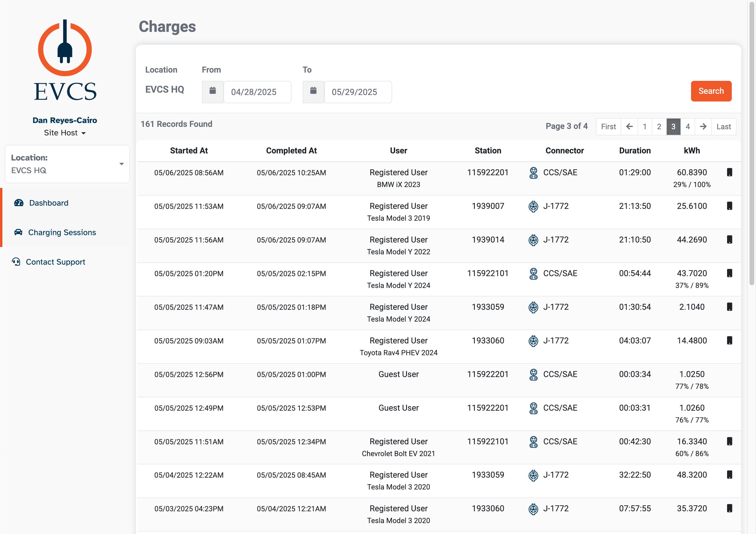Open Charging Sessions in the sidebar
The image size is (756, 534).
pyautogui.click(x=62, y=232)
